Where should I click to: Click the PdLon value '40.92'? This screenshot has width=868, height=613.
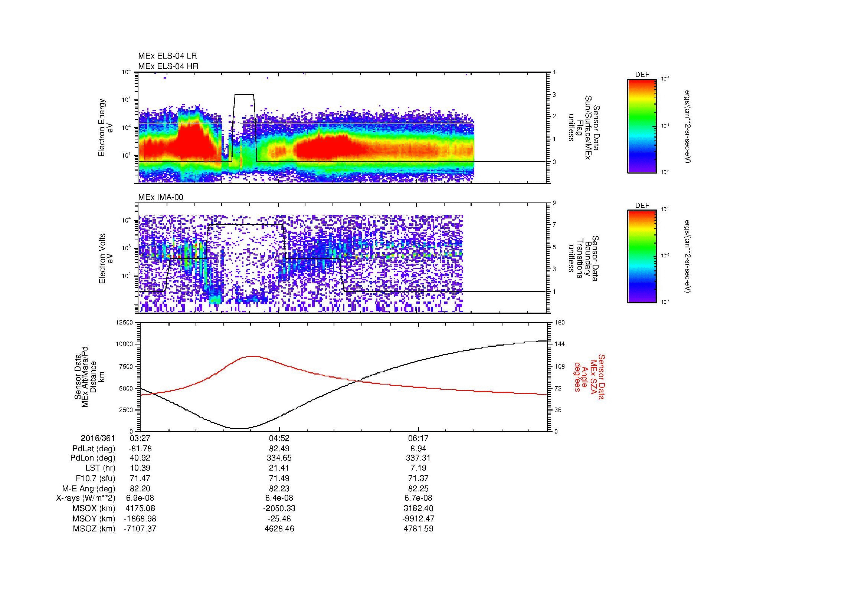140,458
